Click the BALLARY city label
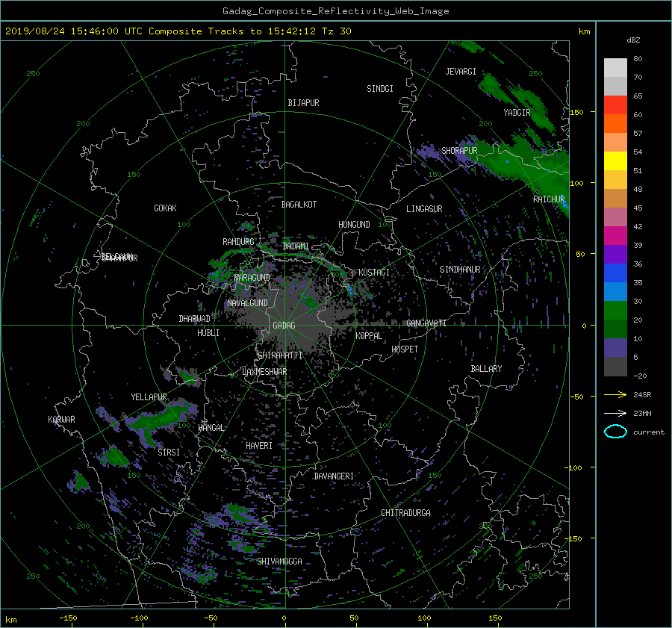 [486, 369]
